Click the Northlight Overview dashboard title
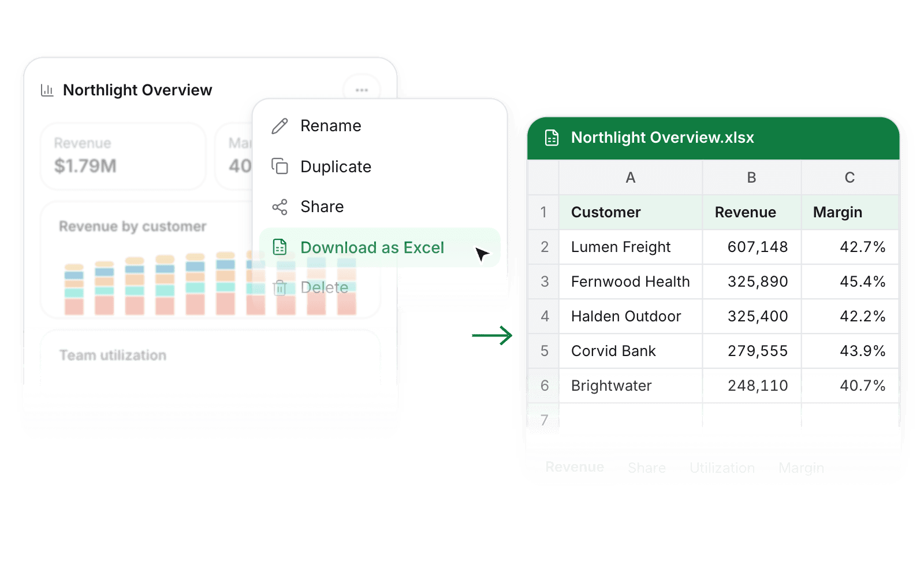The width and height of the screenshot is (924, 578). 137,90
